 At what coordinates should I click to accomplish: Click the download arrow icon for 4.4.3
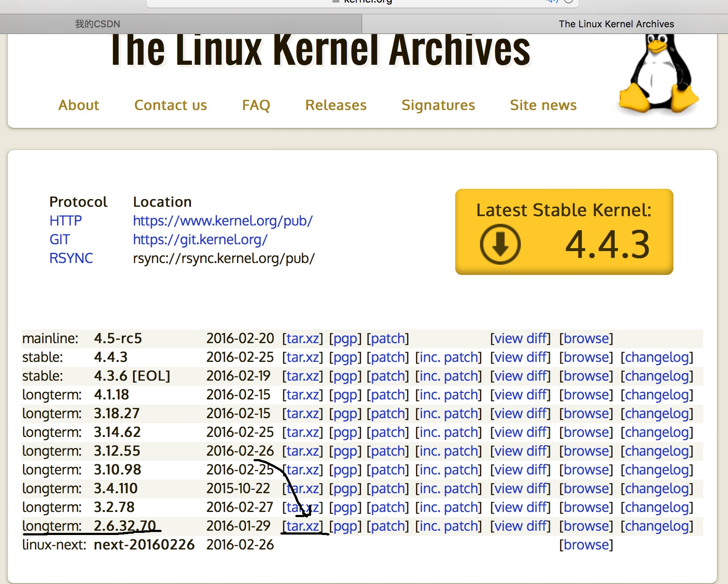click(500, 244)
